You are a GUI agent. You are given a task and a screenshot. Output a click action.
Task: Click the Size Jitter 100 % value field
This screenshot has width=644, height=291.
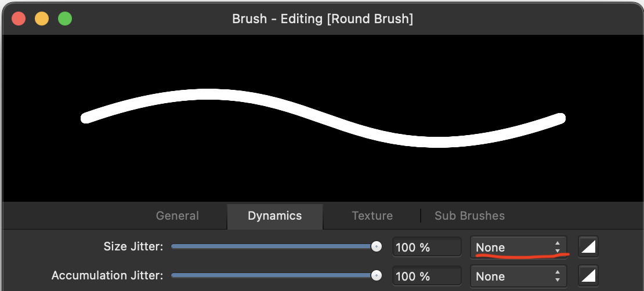[x=427, y=247]
